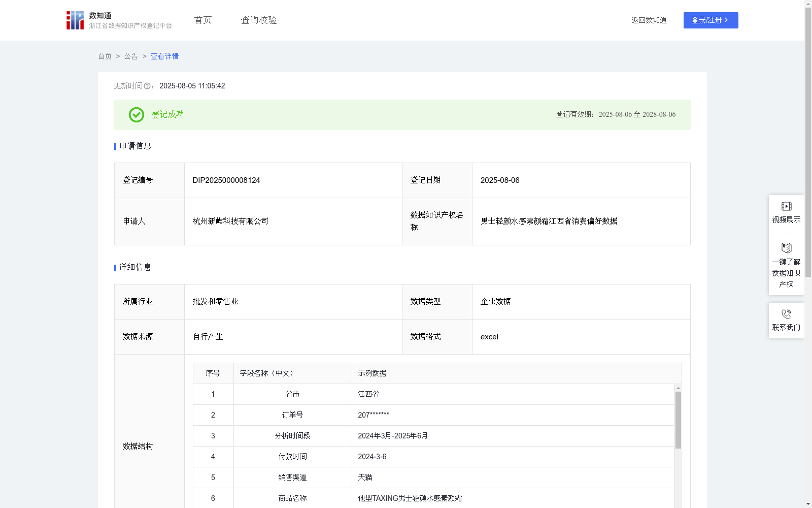Click the table scrollbar up arrow
The width and height of the screenshot is (812, 508).
(678, 388)
